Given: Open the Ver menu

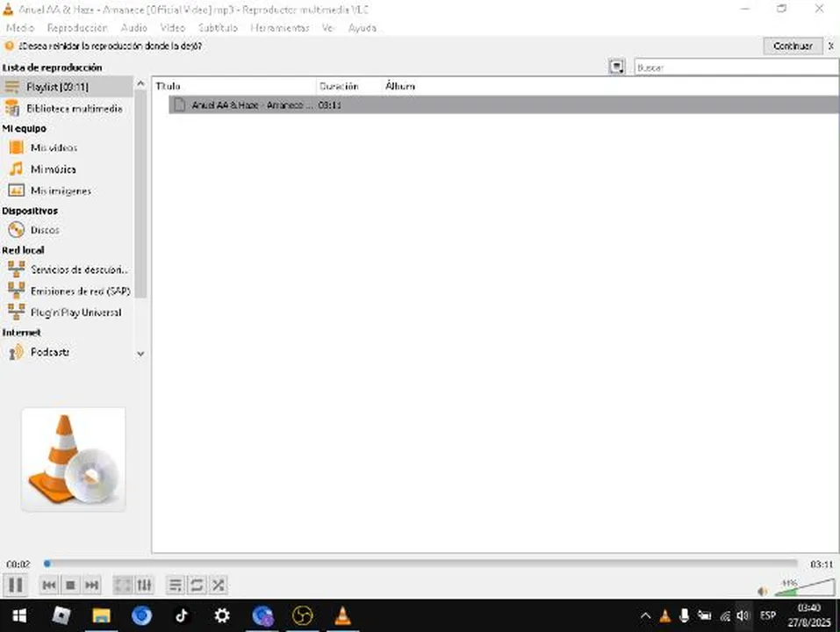Looking at the screenshot, I should (328, 28).
